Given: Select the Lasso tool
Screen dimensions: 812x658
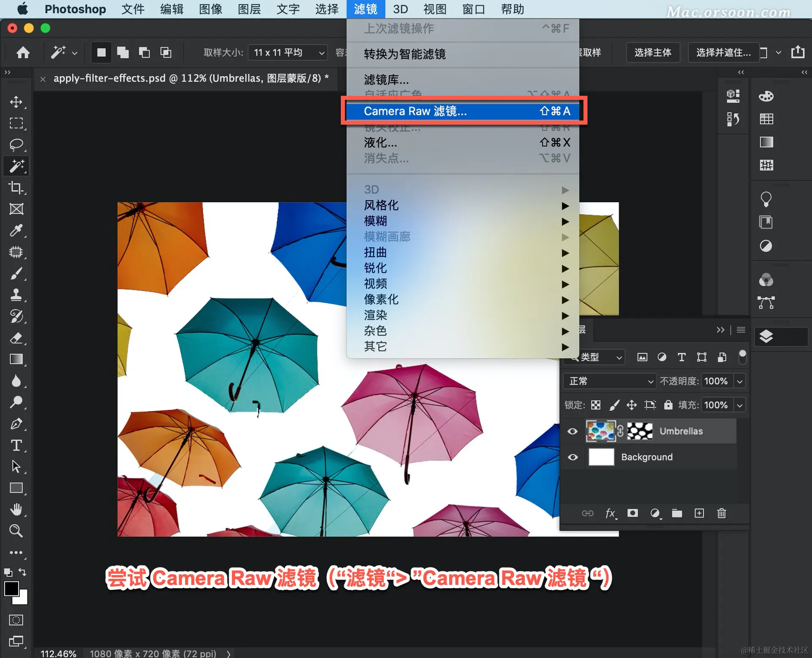Looking at the screenshot, I should pyautogui.click(x=16, y=145).
